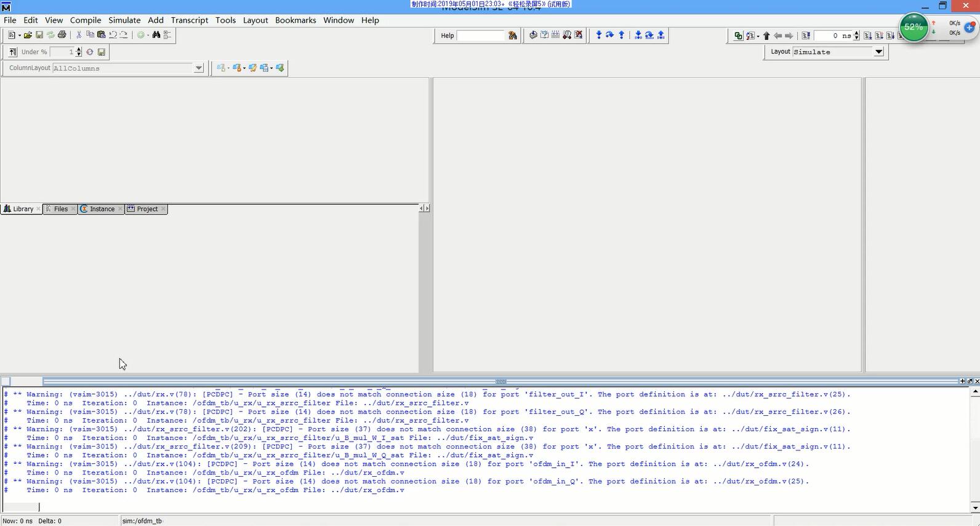Click the Step Out Current Instance icon

pyautogui.click(x=661, y=35)
